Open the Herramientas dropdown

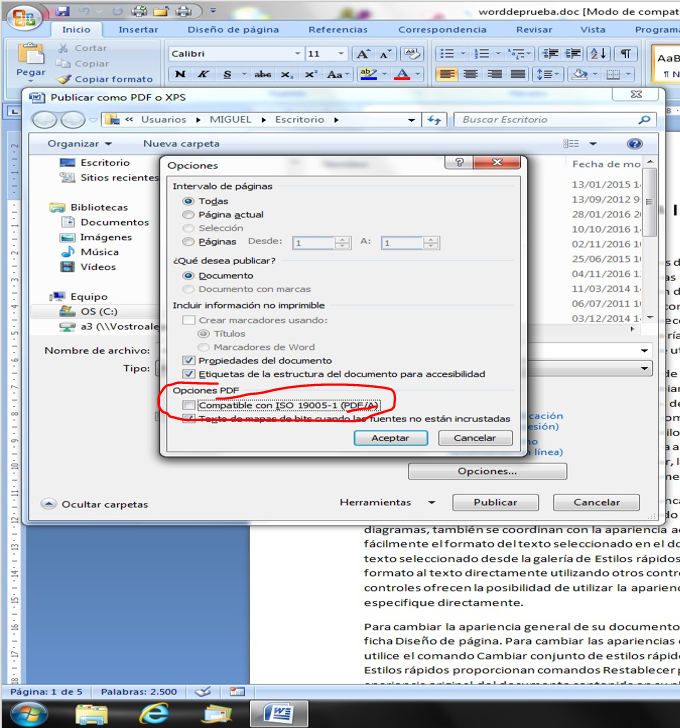[387, 502]
